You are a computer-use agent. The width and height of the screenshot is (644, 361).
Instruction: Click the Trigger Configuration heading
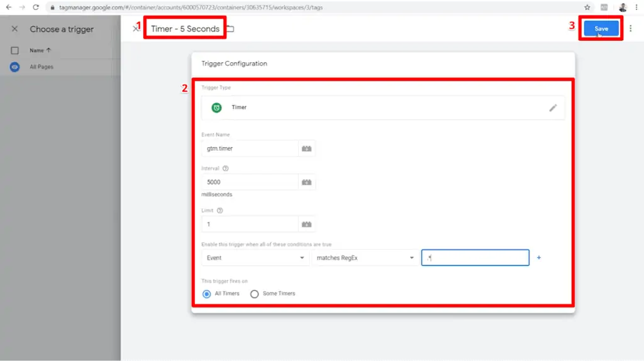click(x=234, y=64)
